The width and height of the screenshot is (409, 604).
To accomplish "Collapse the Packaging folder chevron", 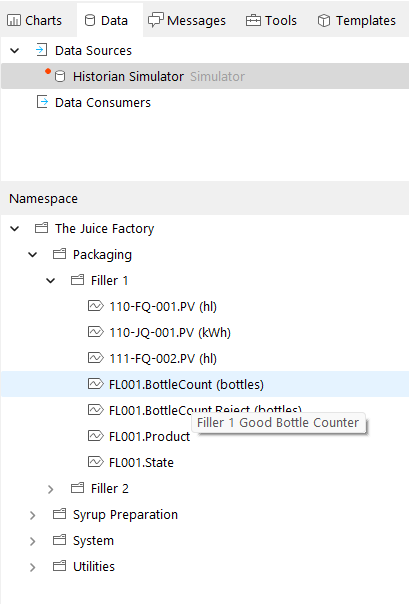I will [x=33, y=255].
